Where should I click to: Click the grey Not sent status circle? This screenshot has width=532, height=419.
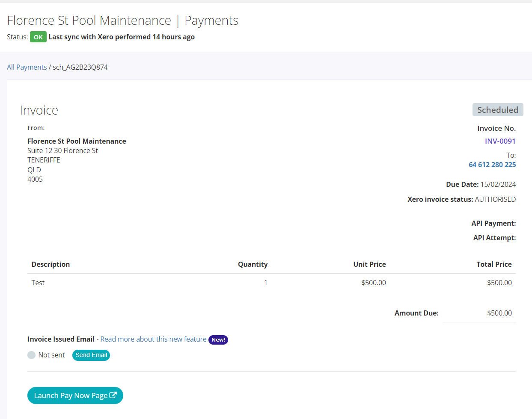click(31, 355)
